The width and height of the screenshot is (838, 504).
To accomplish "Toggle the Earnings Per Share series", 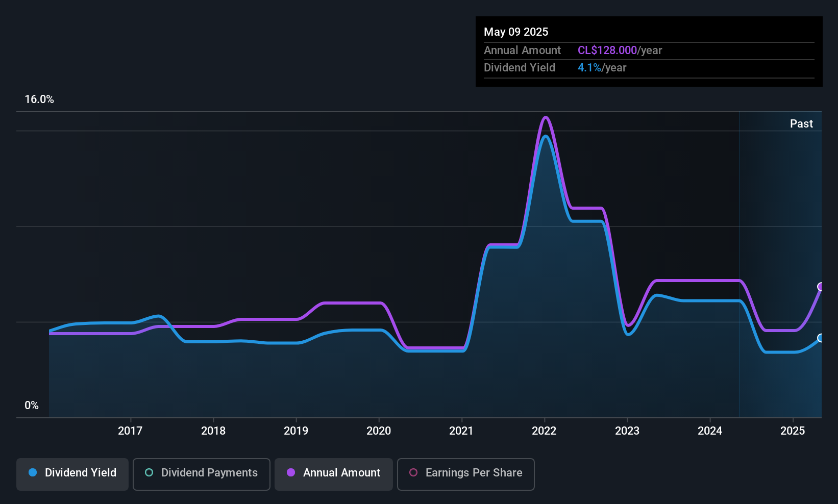I will (x=466, y=474).
